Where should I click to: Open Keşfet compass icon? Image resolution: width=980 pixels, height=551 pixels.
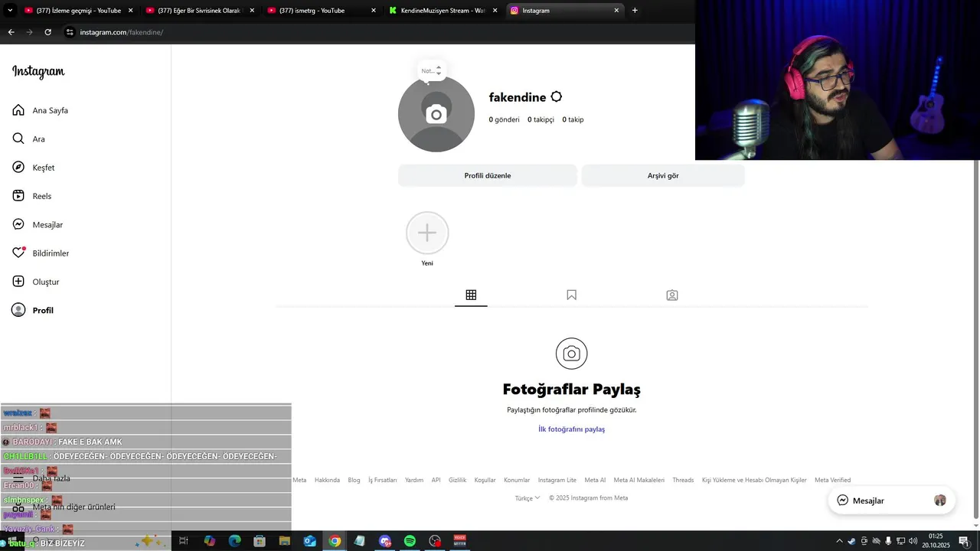[18, 167]
